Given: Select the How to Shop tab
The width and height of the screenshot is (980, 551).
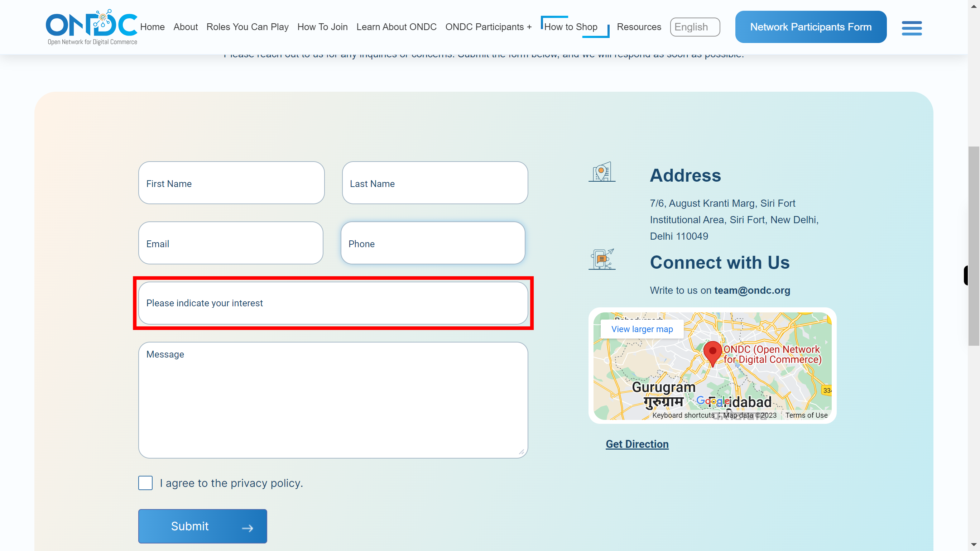Looking at the screenshot, I should click(x=571, y=27).
